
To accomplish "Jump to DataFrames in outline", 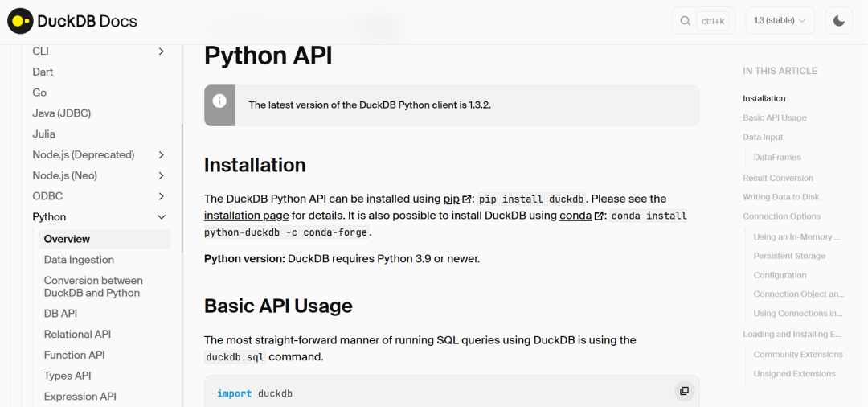I will pos(777,158).
